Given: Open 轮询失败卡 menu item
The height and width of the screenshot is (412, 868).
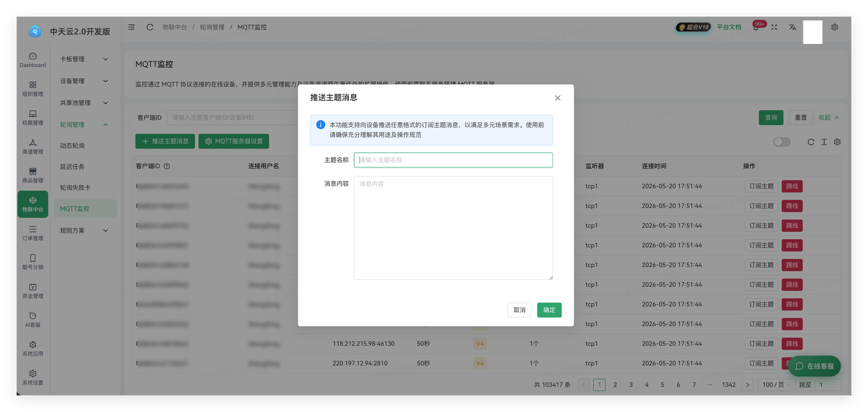Looking at the screenshot, I should [x=85, y=188].
